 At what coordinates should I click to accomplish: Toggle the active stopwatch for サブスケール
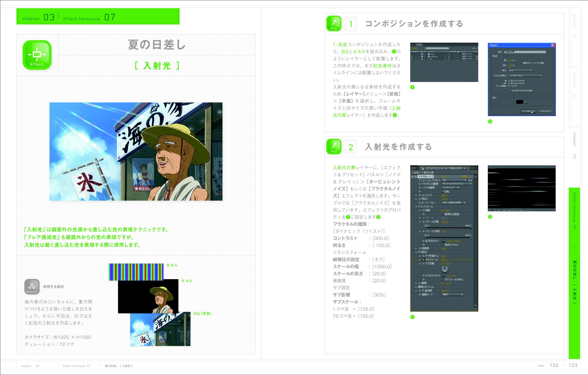423,260
